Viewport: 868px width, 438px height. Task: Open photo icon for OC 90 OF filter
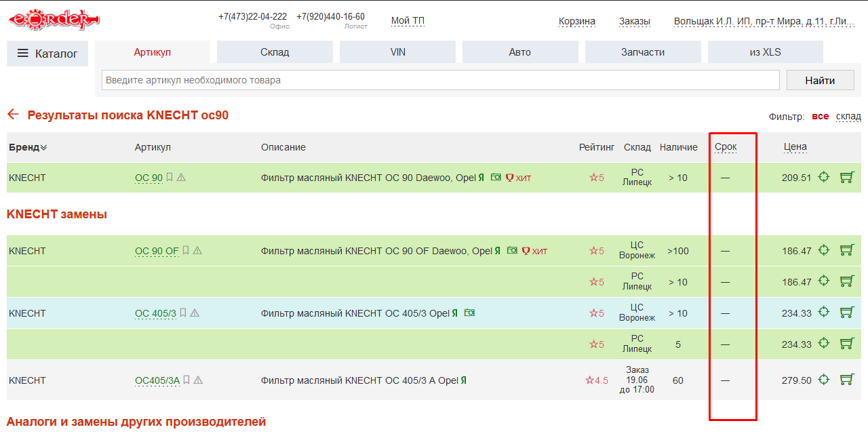click(x=512, y=250)
